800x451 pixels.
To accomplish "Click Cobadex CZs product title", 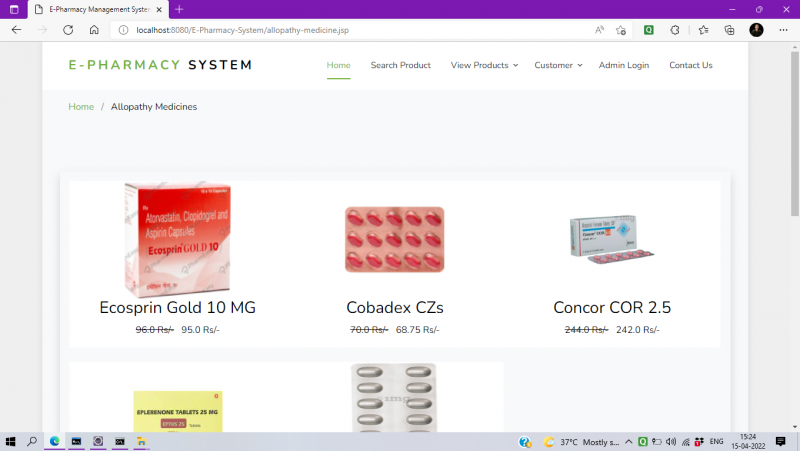I will [x=395, y=308].
